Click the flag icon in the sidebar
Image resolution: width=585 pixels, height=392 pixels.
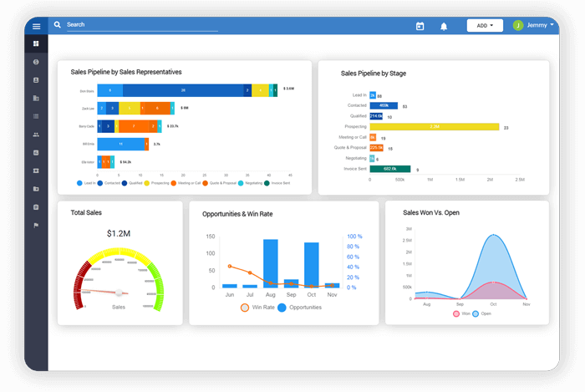tap(36, 225)
